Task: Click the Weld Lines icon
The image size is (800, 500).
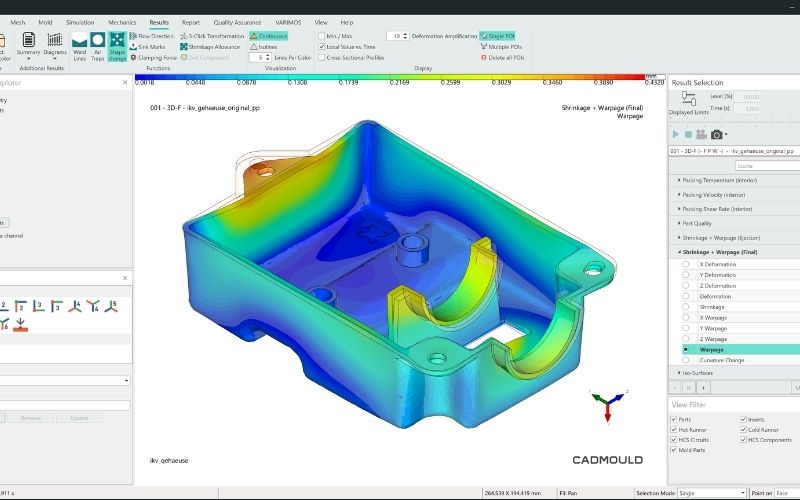Action: pyautogui.click(x=79, y=45)
